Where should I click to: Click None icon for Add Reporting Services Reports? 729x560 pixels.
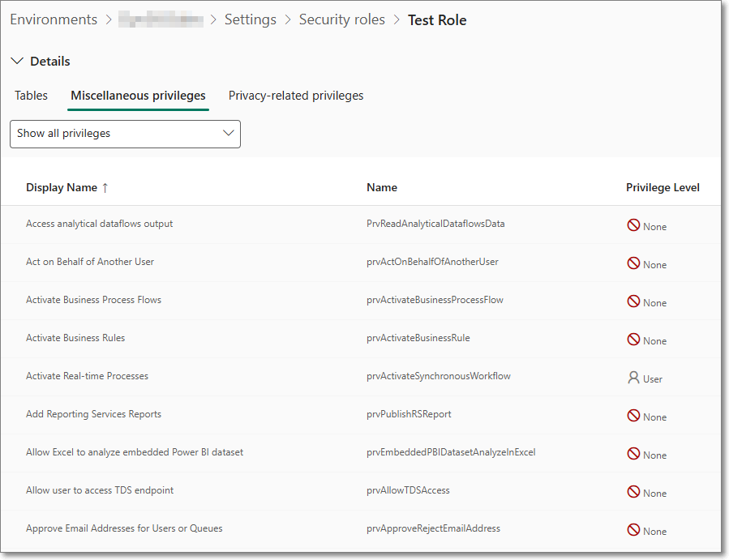(x=633, y=416)
